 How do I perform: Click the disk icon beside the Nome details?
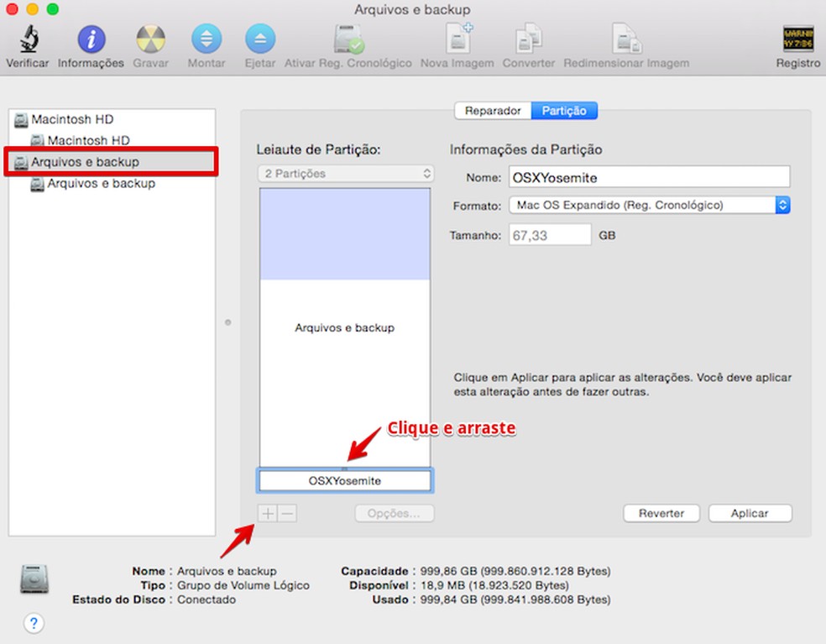[34, 579]
